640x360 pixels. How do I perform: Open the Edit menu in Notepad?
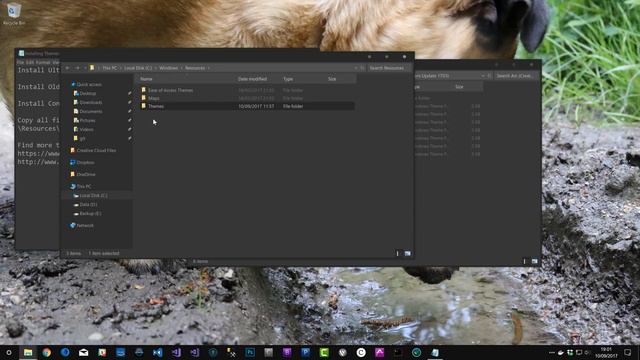(x=30, y=62)
